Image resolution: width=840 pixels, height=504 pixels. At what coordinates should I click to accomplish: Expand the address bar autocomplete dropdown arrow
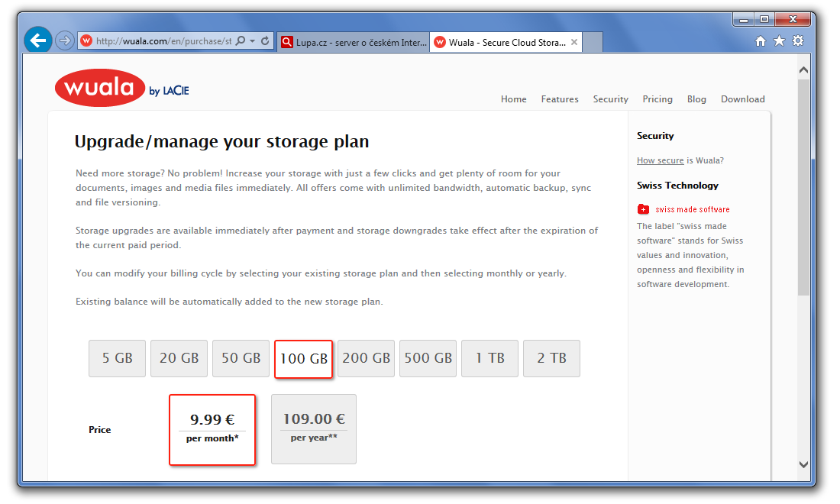click(x=252, y=41)
